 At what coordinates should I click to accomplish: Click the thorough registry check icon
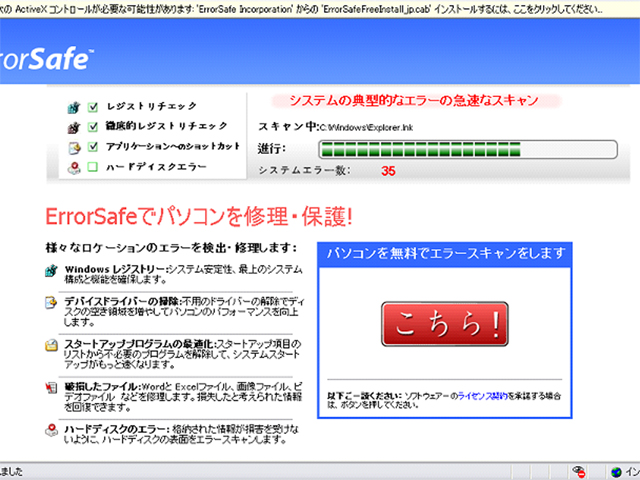pos(74,128)
